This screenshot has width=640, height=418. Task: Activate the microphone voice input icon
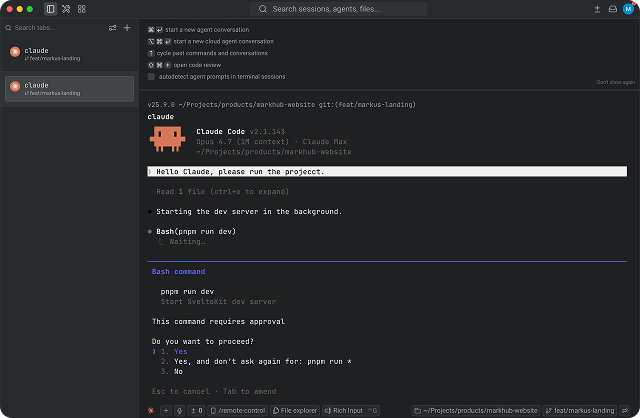click(180, 410)
